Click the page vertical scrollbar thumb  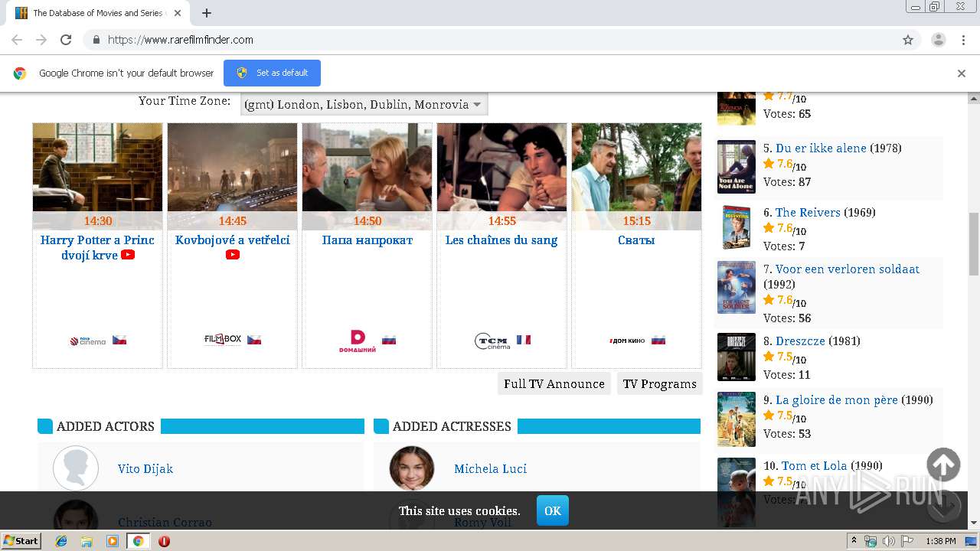point(974,243)
